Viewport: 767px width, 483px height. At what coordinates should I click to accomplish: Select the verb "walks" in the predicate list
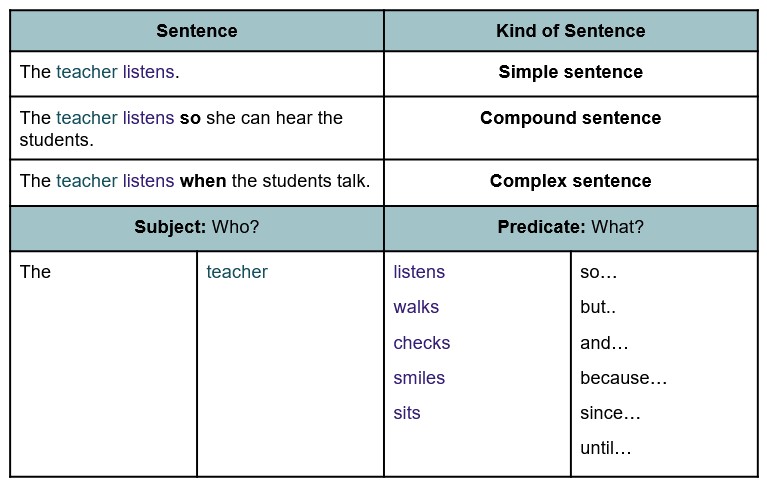coord(416,307)
